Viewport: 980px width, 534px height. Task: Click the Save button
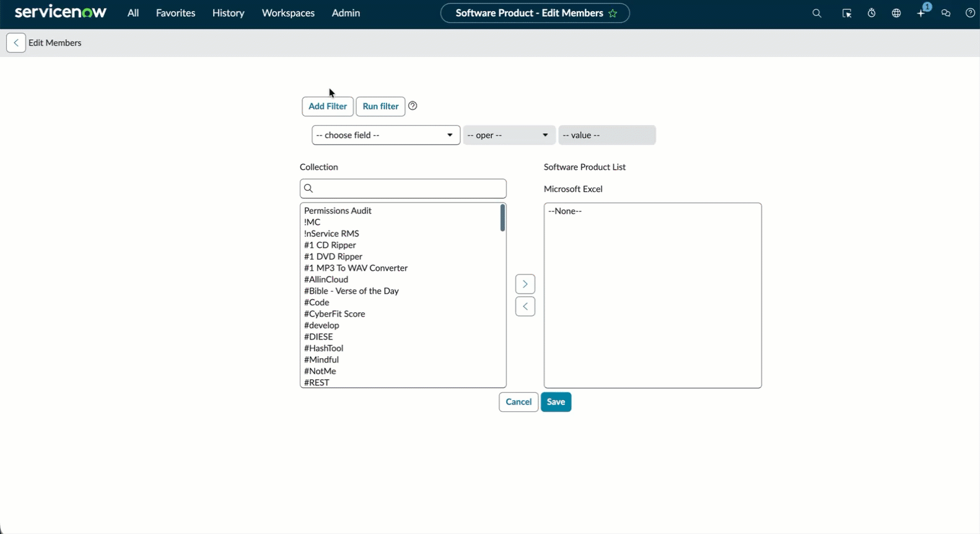click(x=556, y=402)
